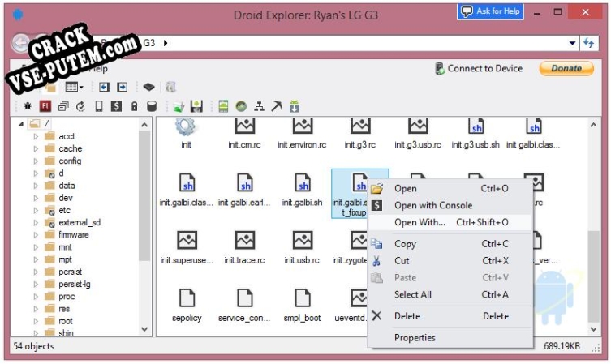Screen dimensions: 611x364
Task: Choose Open from context menu
Action: (x=450, y=189)
